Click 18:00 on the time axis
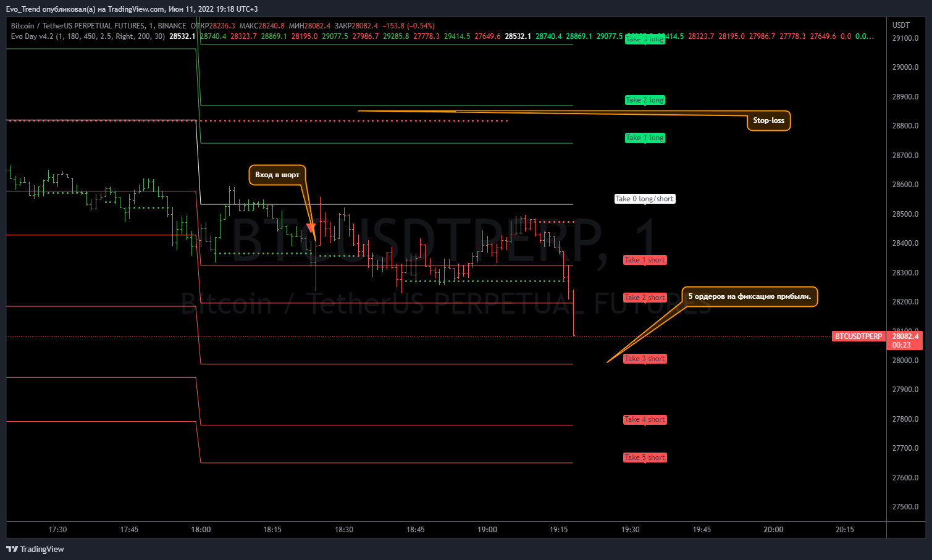Screen dimensions: 932x560 pos(201,530)
